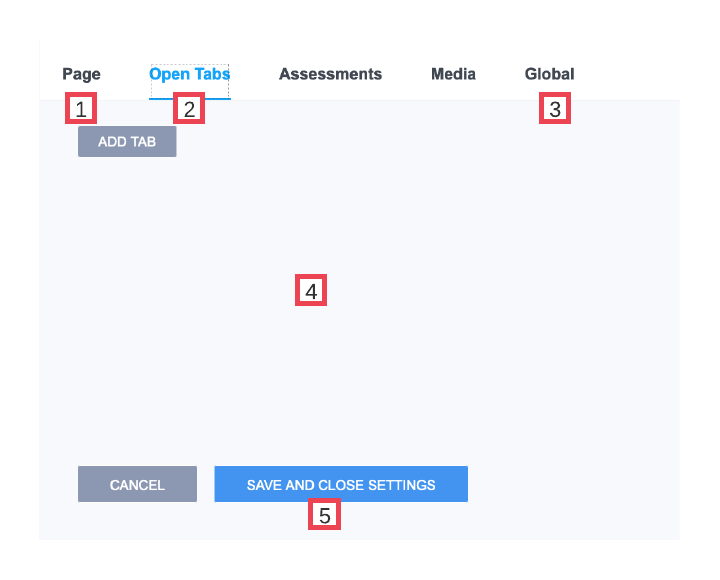
Task: Select the red callout marker numbered 5
Action: [x=324, y=515]
